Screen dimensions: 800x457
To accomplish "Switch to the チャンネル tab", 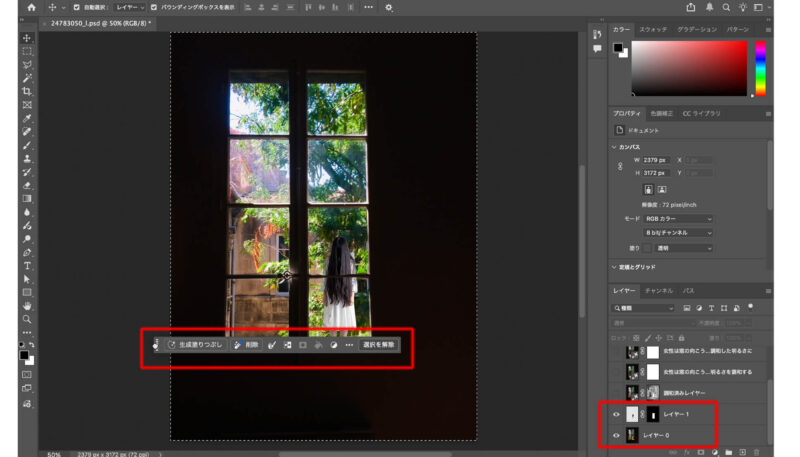I will point(658,290).
